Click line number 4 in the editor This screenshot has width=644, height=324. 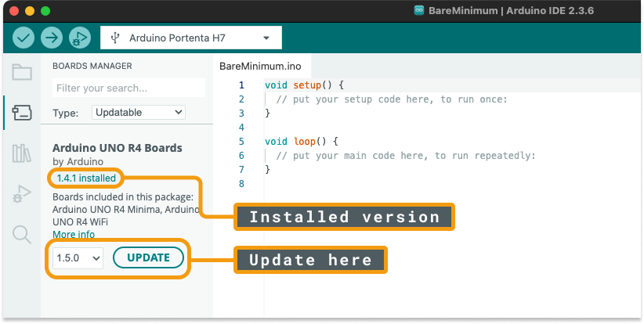click(241, 127)
